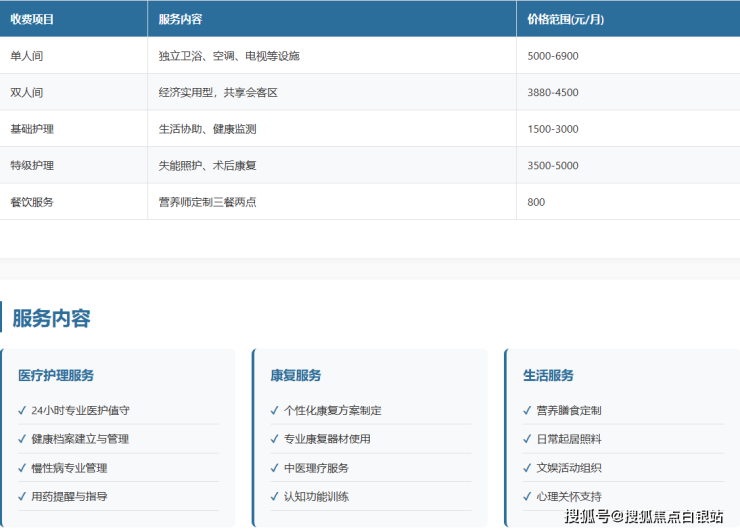
Task: Click the 医疗护理服务 card heading
Action: tap(56, 376)
